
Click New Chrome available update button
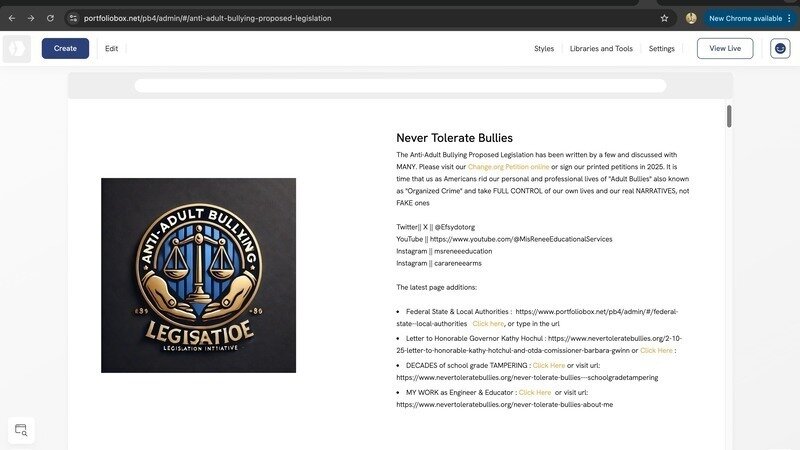(x=745, y=18)
